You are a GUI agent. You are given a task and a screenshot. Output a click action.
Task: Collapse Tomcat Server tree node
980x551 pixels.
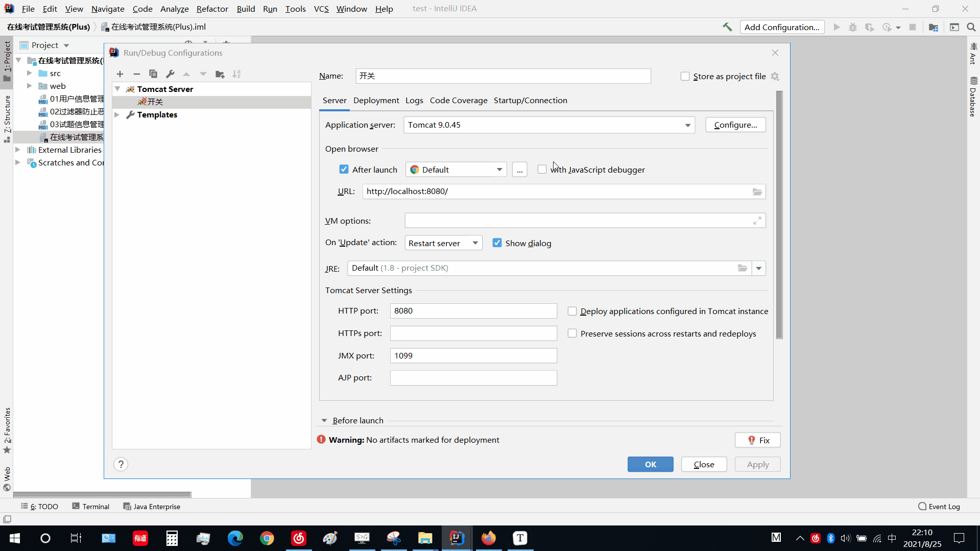coord(117,89)
